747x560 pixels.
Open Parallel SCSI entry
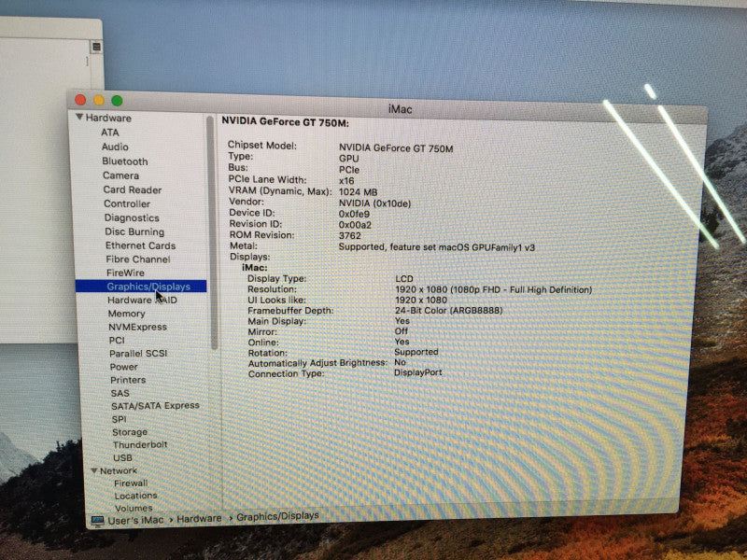(x=138, y=354)
